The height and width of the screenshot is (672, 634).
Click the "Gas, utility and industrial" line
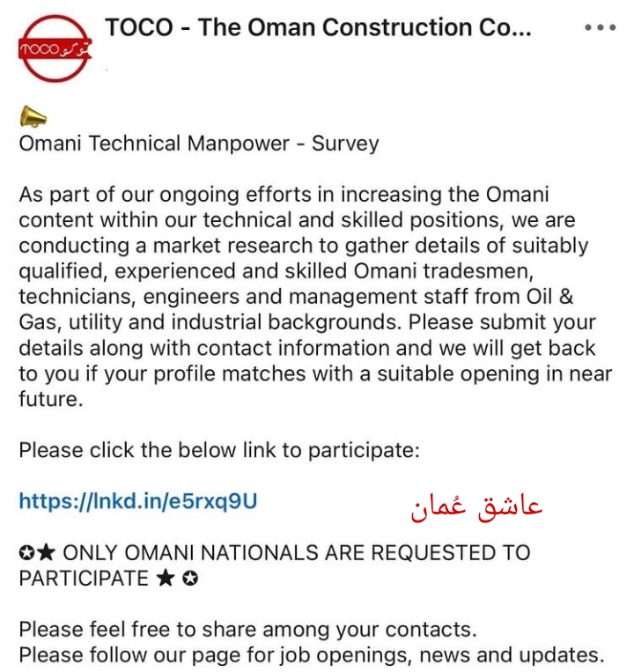pyautogui.click(x=211, y=322)
